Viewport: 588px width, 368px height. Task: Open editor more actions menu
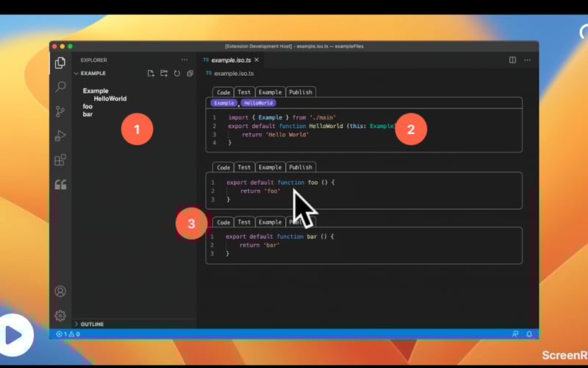[x=527, y=60]
